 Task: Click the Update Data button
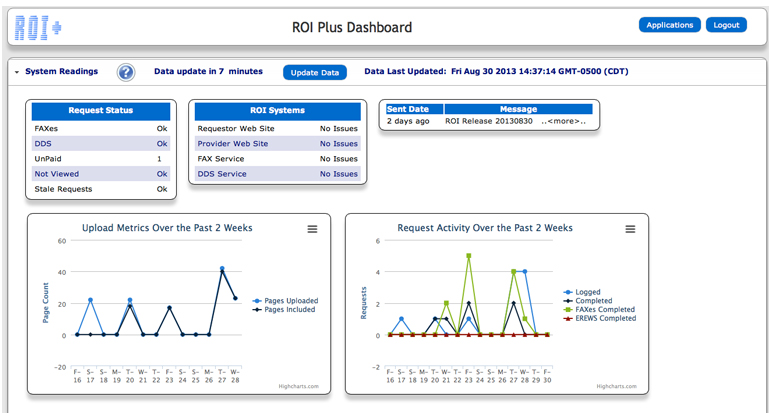[x=315, y=73]
